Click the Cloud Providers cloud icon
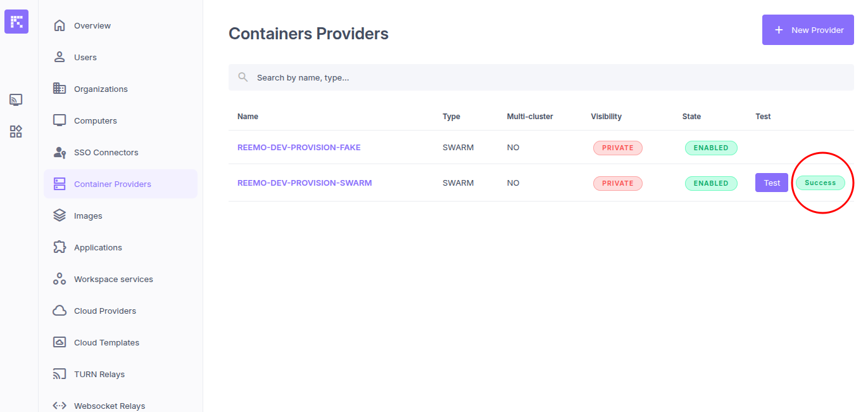 point(60,311)
